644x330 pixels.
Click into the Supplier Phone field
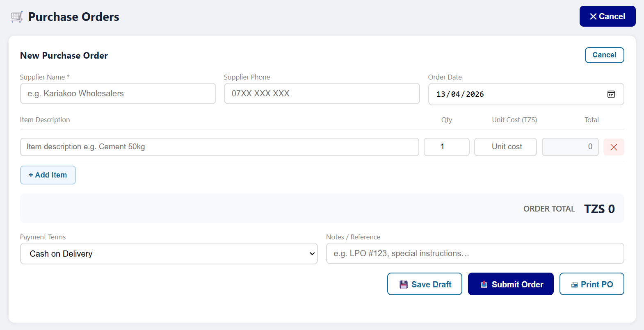[322, 94]
